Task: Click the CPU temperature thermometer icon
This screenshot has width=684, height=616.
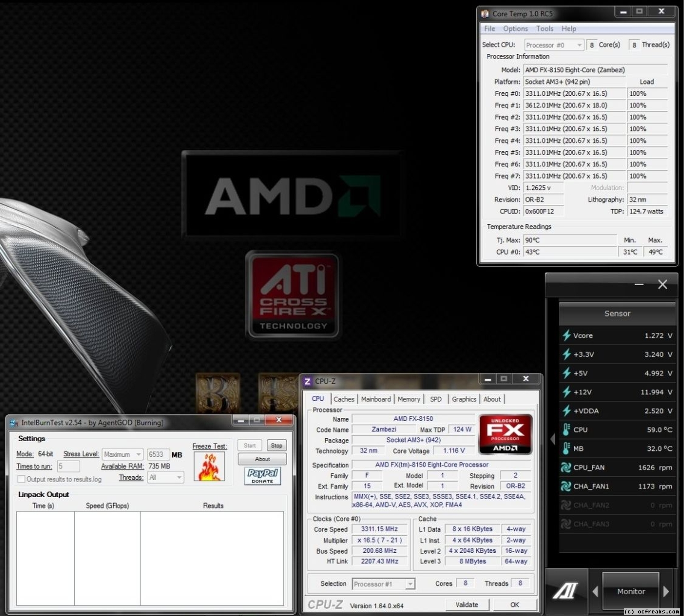Action: [x=566, y=429]
